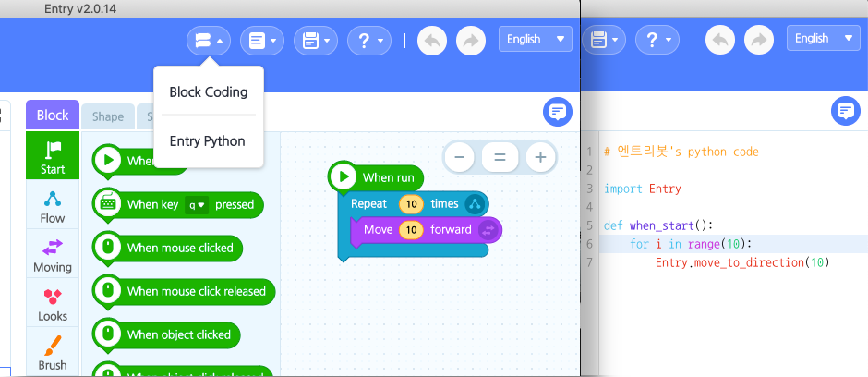
Task: Switch to the Block tab
Action: point(53,116)
